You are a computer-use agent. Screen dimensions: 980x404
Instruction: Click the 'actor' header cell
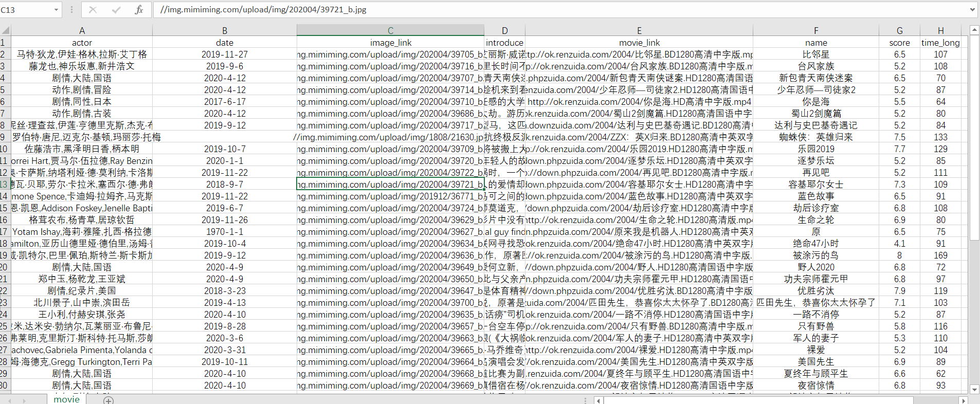point(82,43)
